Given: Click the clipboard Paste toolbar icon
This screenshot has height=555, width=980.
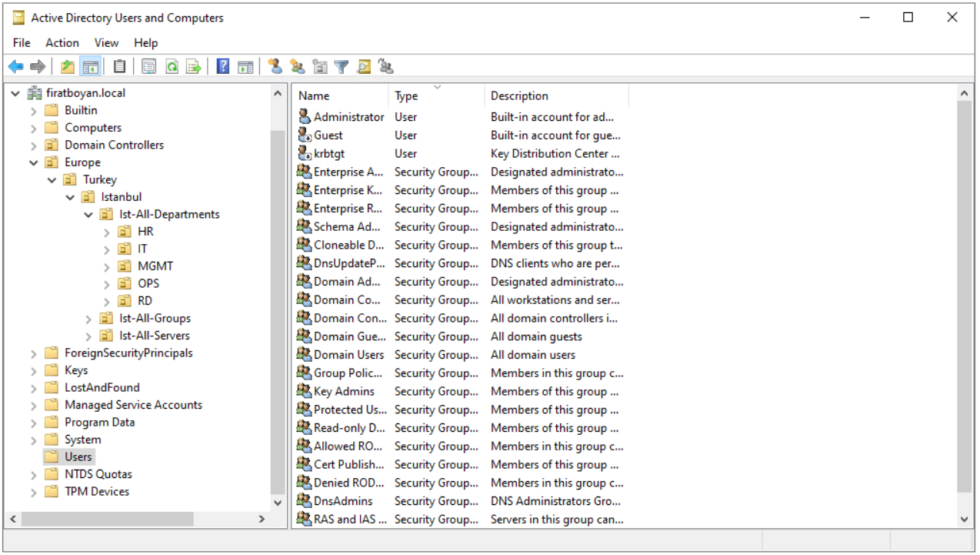Looking at the screenshot, I should [119, 67].
